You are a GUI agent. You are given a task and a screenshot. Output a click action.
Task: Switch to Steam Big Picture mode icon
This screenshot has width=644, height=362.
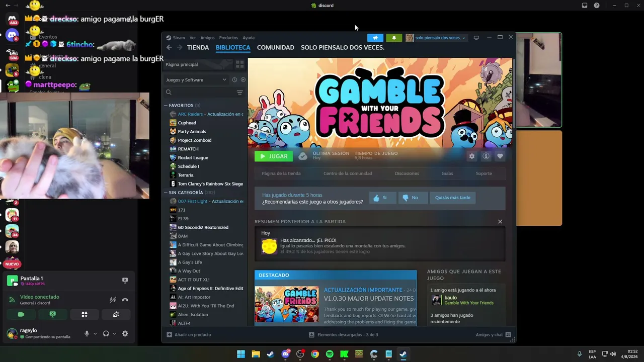click(476, 38)
